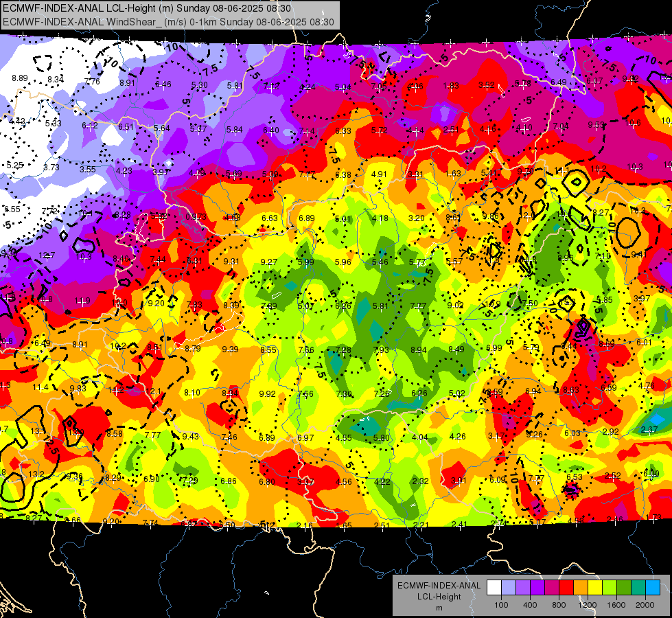The height and width of the screenshot is (618, 672).
Task: Click the shear value '8.89' on the map
Action: 20,78
